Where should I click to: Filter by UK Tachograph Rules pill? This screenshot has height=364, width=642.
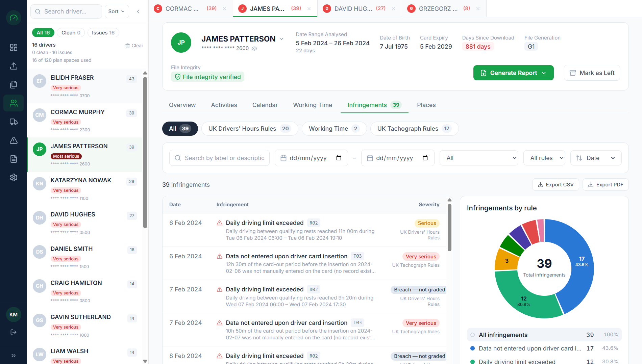tap(414, 129)
